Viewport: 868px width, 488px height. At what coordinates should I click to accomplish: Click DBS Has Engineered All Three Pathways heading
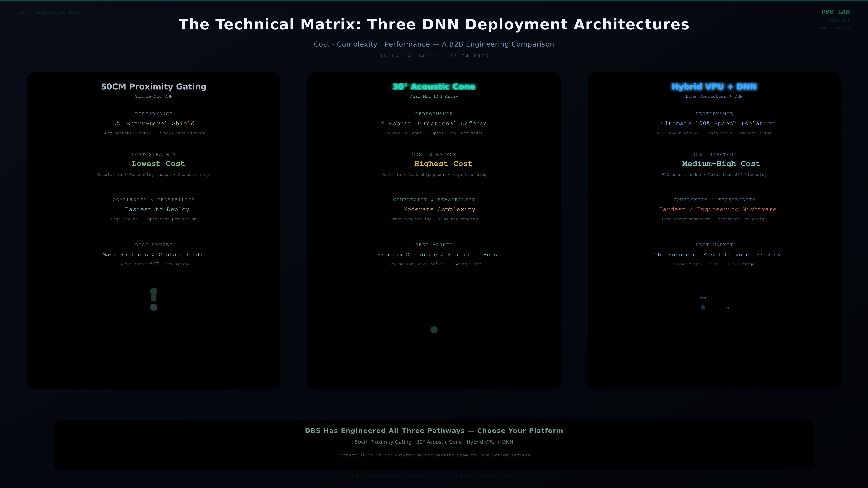(434, 431)
